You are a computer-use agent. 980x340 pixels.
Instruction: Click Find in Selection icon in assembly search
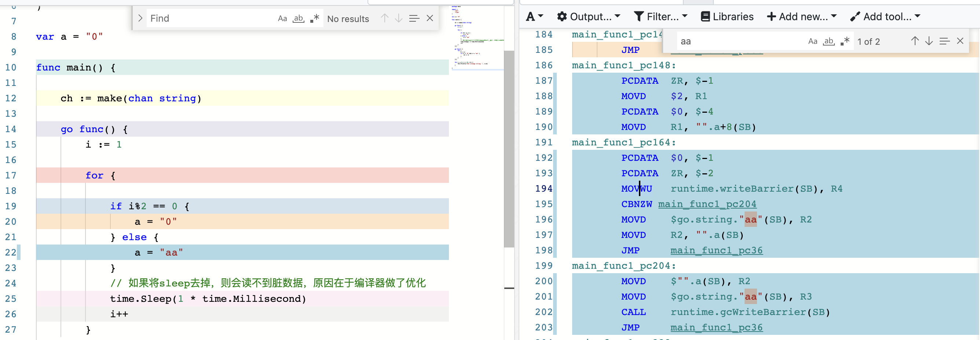point(944,41)
